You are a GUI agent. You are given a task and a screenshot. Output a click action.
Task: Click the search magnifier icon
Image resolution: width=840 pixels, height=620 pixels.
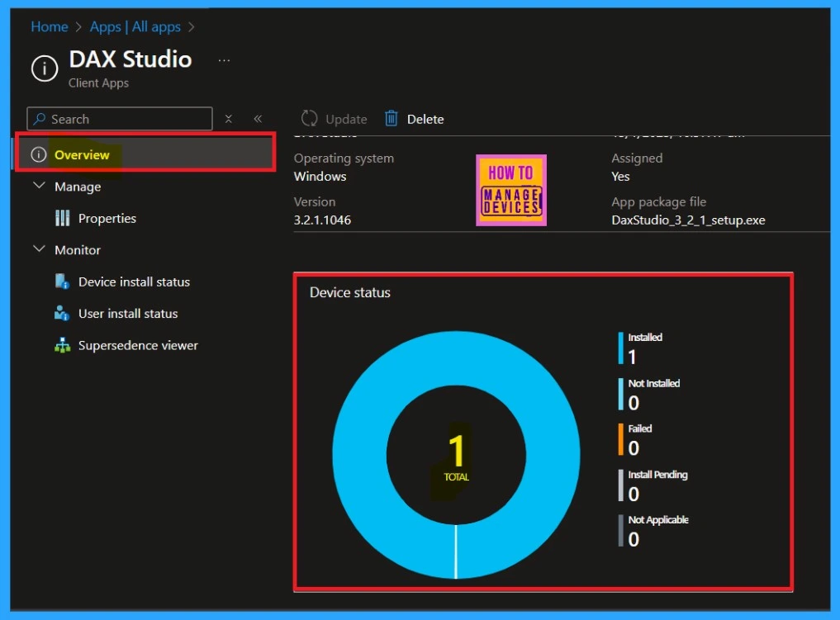point(39,118)
